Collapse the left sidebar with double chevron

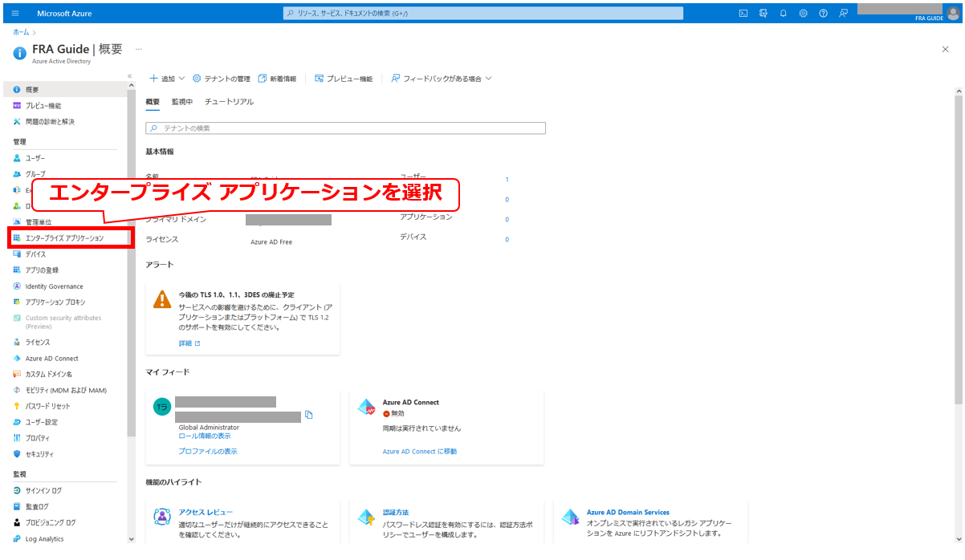(130, 76)
